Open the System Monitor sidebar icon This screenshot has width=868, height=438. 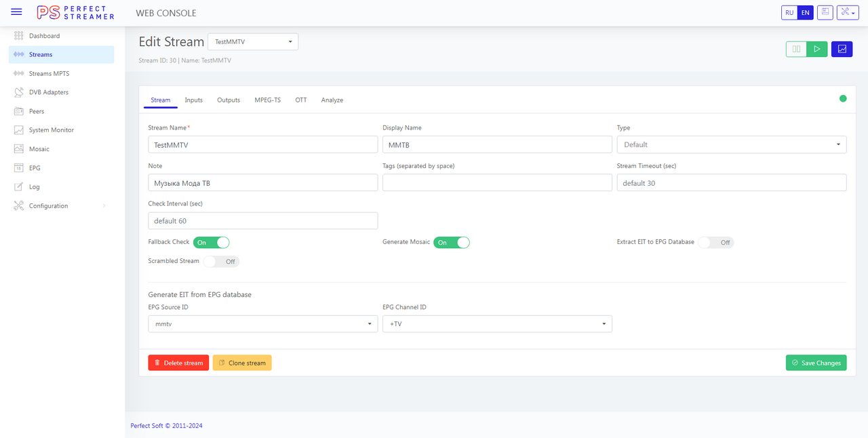click(x=18, y=130)
